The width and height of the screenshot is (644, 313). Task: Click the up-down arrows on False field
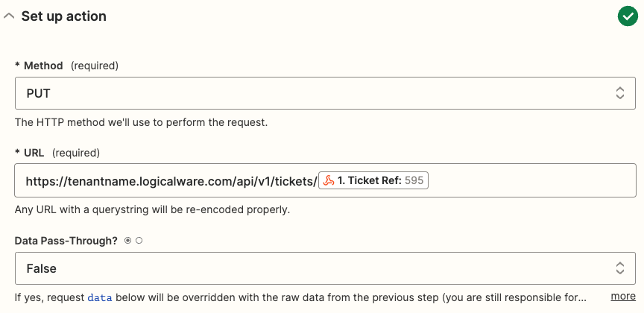[x=619, y=268]
